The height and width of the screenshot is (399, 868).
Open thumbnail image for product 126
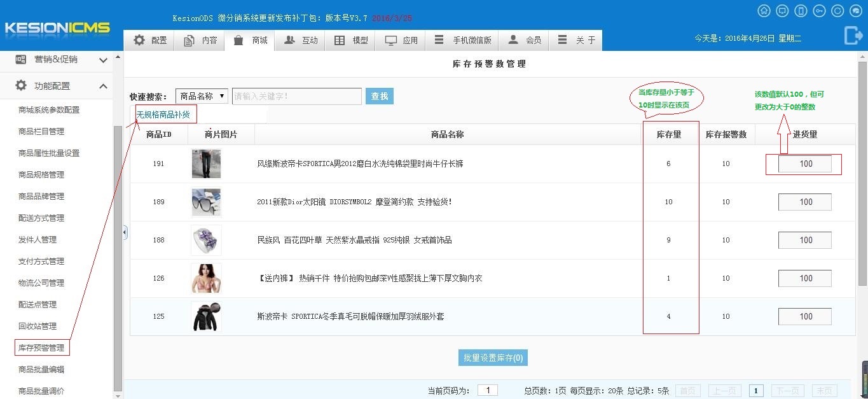coord(206,278)
